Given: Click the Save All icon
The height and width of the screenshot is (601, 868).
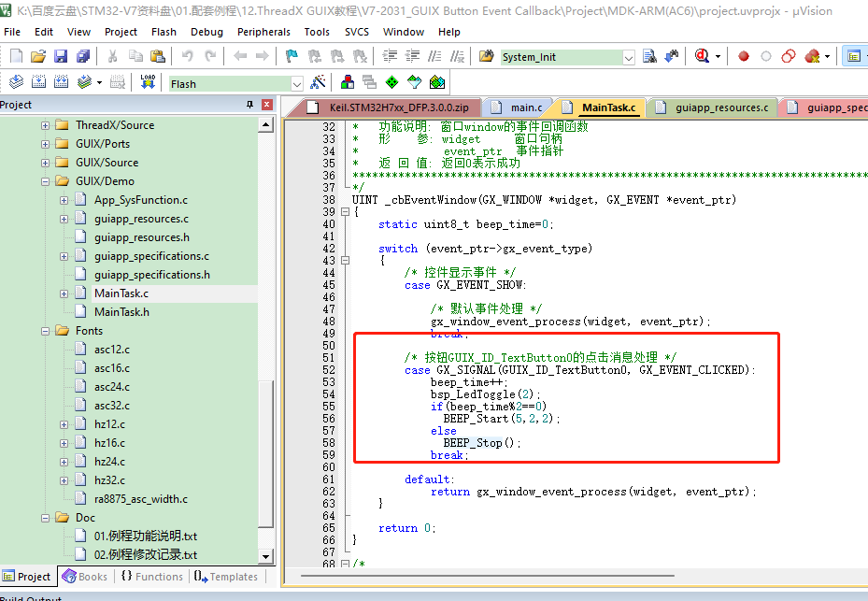Looking at the screenshot, I should click(83, 56).
